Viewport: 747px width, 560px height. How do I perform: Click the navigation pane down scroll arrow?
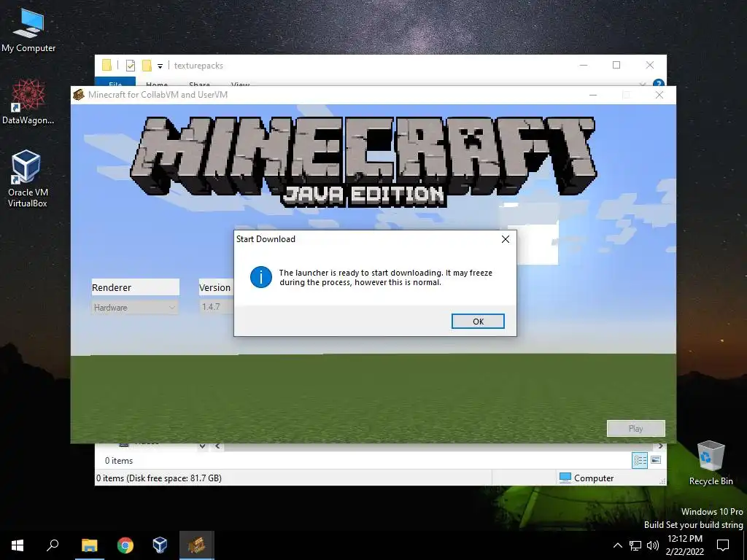(203, 446)
